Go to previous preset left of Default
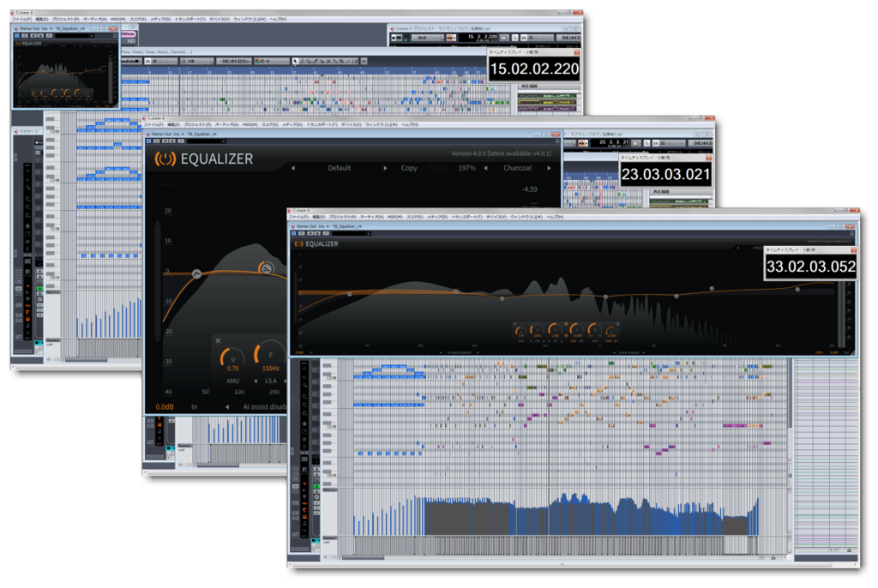This screenshot has width=878, height=588. 293,168
